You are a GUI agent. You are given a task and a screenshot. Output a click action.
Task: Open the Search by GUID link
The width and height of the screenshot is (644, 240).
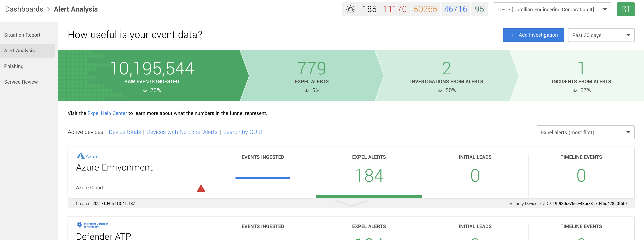[x=243, y=132]
